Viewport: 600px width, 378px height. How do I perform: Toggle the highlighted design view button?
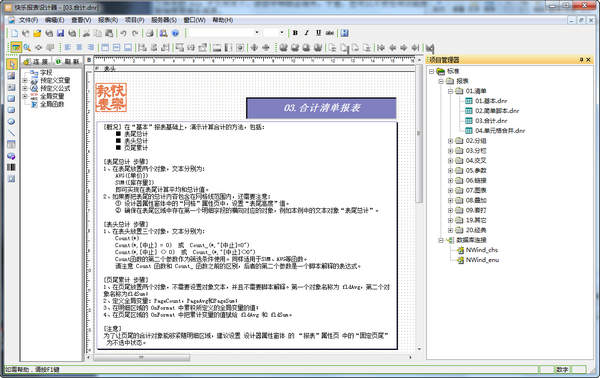coord(16,47)
